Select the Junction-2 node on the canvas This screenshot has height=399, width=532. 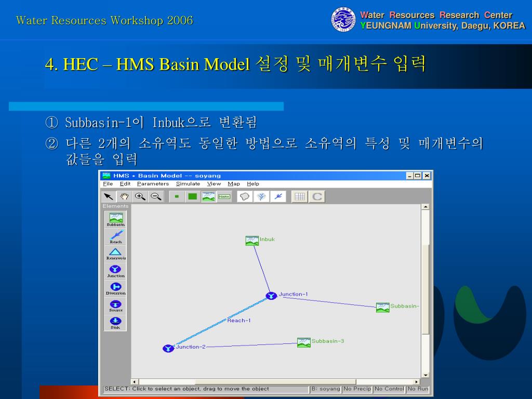[x=168, y=349]
